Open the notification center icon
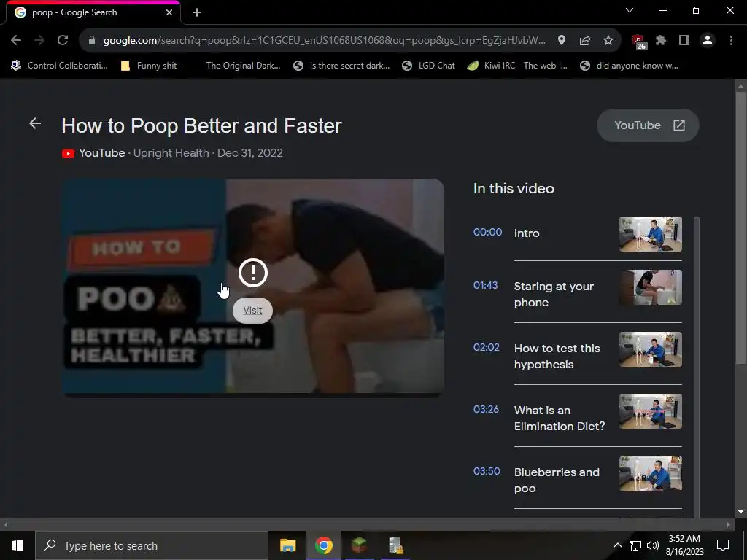 pos(723,545)
